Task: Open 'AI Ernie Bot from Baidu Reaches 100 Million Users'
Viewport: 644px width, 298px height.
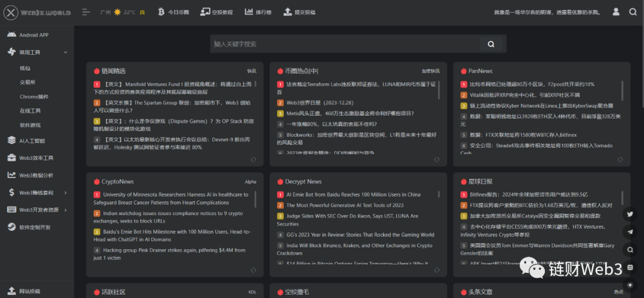Action: 353,194
